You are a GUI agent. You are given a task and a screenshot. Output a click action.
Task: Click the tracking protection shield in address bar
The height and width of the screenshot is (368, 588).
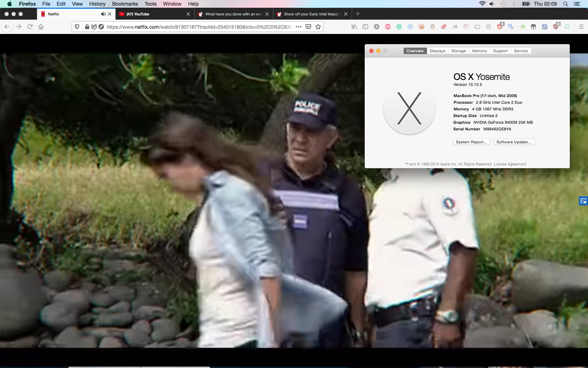77,27
